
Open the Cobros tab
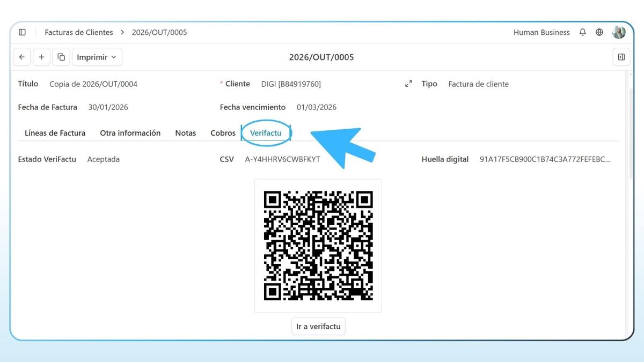point(223,133)
